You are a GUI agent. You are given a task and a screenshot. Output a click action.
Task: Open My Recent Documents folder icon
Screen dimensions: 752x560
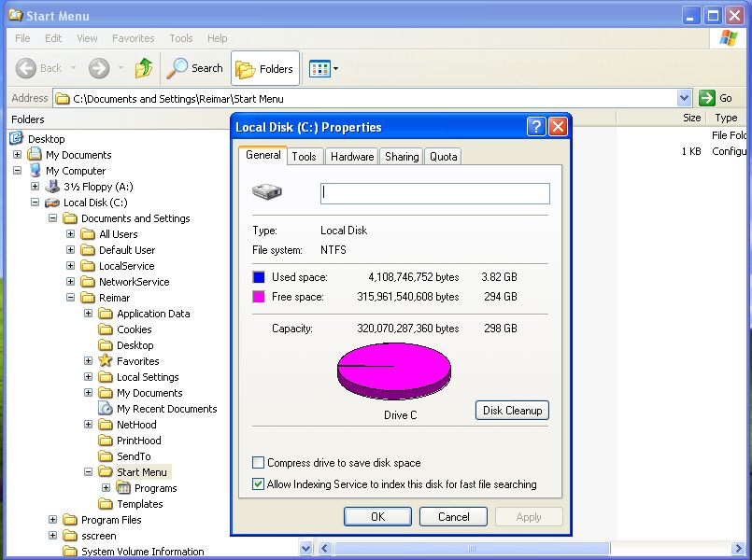click(105, 408)
